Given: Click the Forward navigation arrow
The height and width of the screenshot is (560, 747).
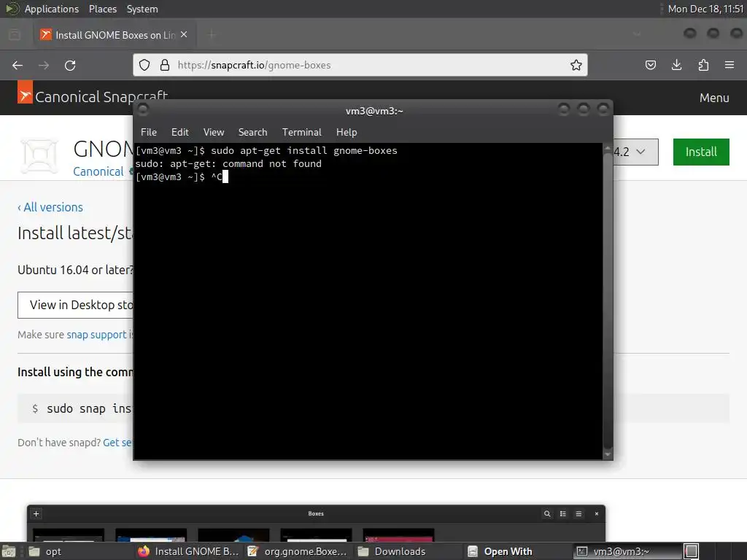Looking at the screenshot, I should point(44,65).
